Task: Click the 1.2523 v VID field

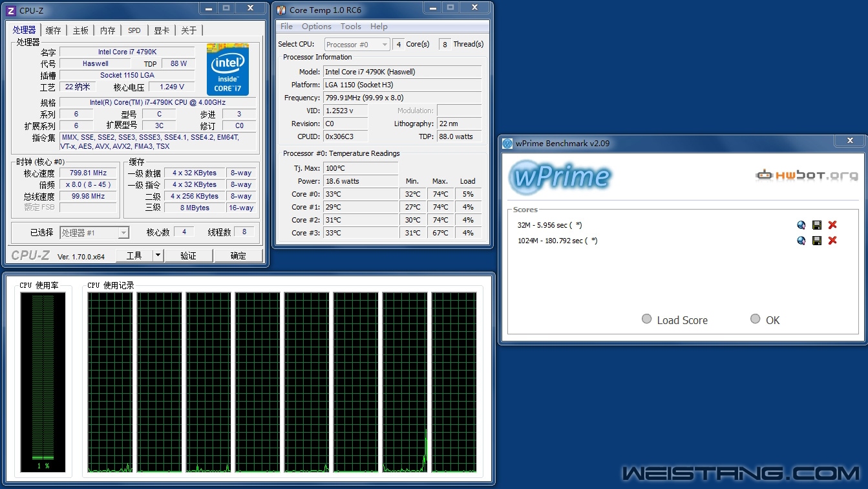Action: (345, 111)
